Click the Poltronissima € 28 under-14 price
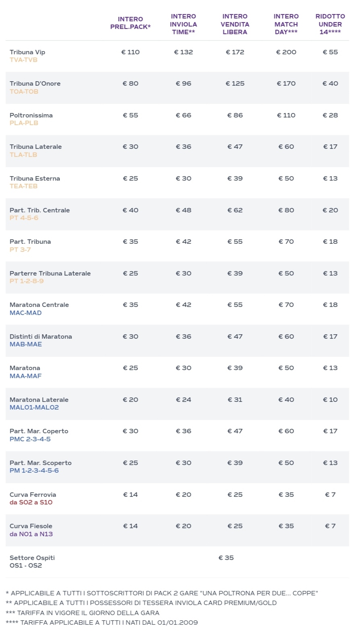The image size is (364, 632). [330, 115]
